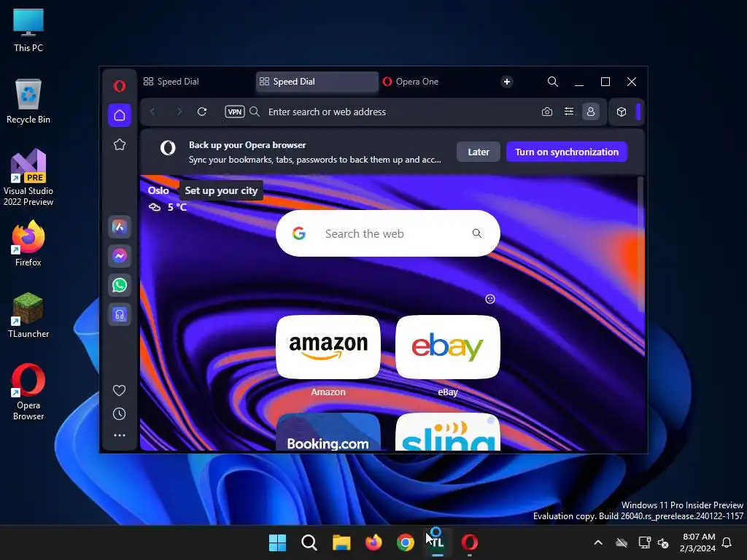The width and height of the screenshot is (747, 560).
Task: Open taskbar Search icon
Action: [309, 542]
